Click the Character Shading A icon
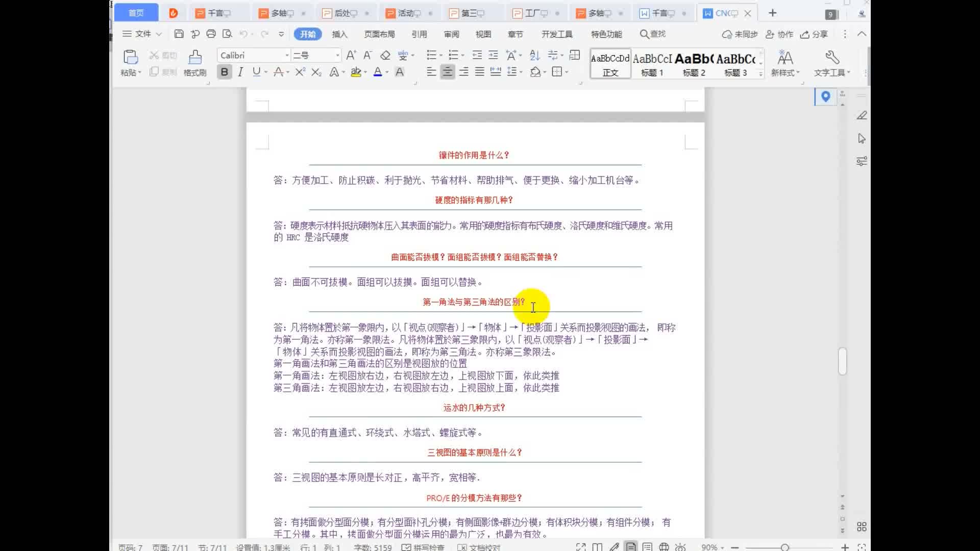Image resolution: width=980 pixels, height=551 pixels. [x=400, y=72]
